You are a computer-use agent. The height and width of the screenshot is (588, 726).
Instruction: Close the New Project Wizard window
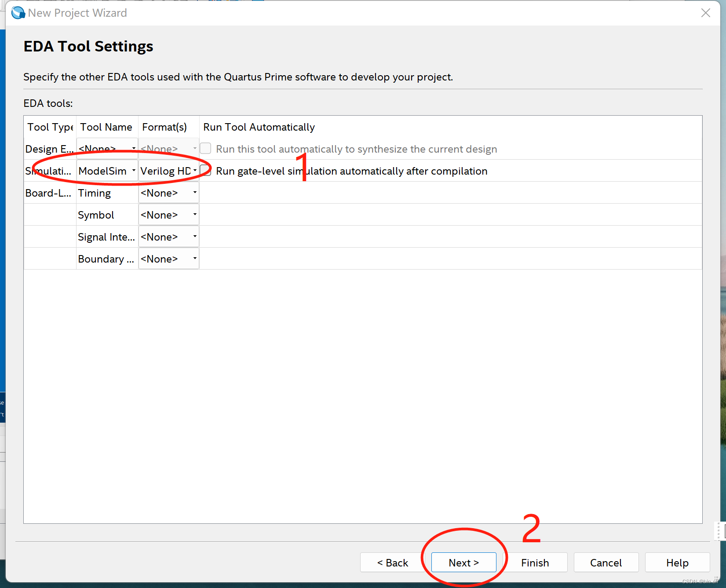click(x=705, y=13)
